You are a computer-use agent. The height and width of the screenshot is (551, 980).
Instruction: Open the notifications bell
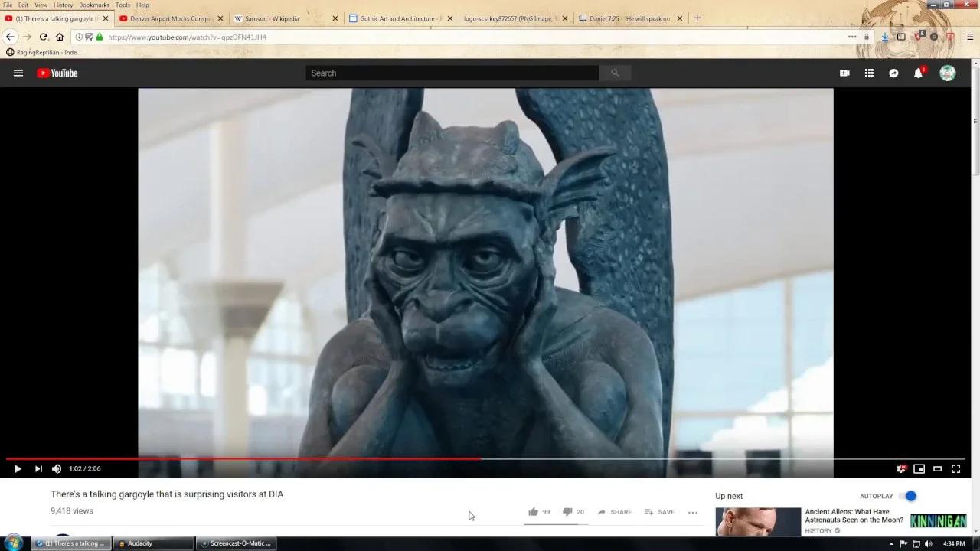pos(918,73)
